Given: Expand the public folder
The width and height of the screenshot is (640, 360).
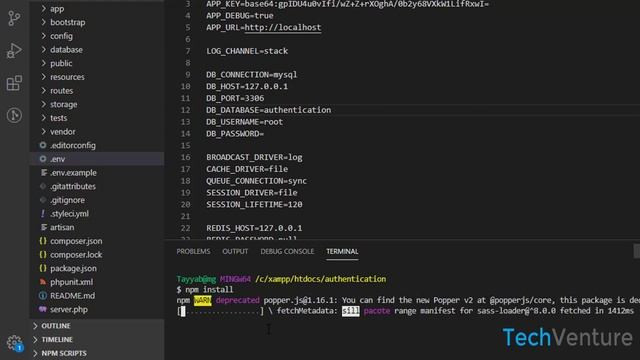Looking at the screenshot, I should pos(44,63).
